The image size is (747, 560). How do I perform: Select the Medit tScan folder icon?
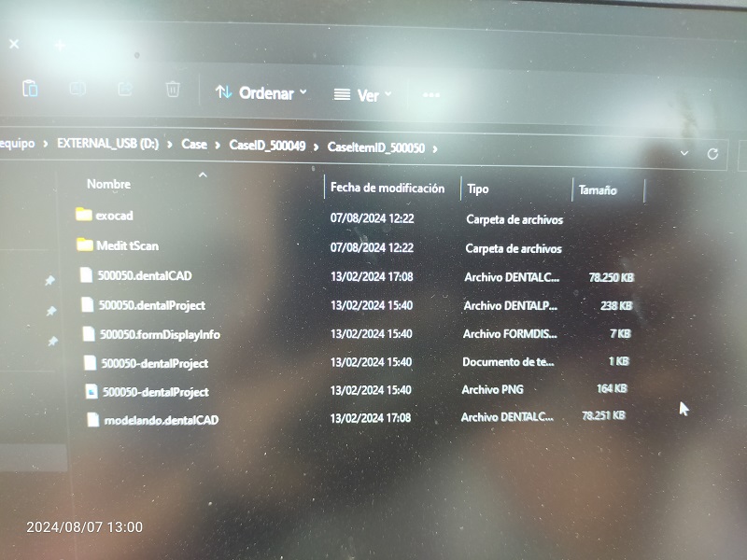tap(85, 245)
